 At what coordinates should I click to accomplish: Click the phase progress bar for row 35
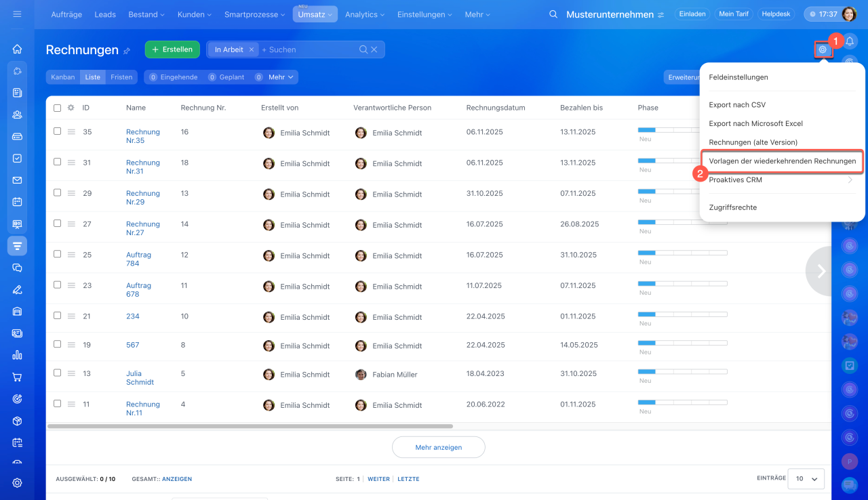point(682,129)
